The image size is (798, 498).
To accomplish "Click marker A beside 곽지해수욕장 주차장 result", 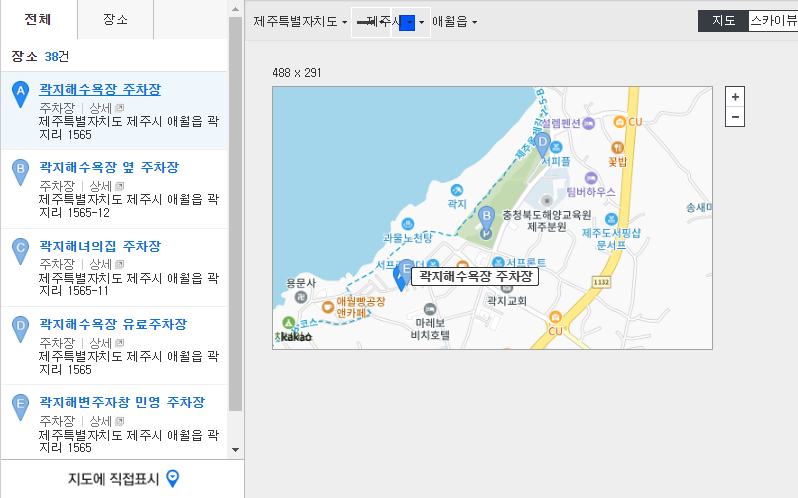I will 20,94.
